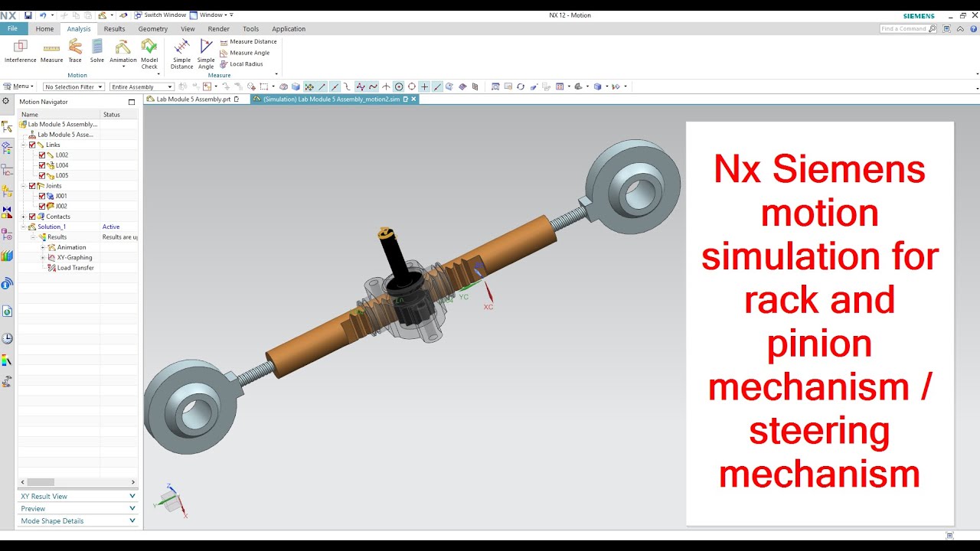980x551 pixels.
Task: Switch to the View ribbon tab
Action: [x=188, y=29]
